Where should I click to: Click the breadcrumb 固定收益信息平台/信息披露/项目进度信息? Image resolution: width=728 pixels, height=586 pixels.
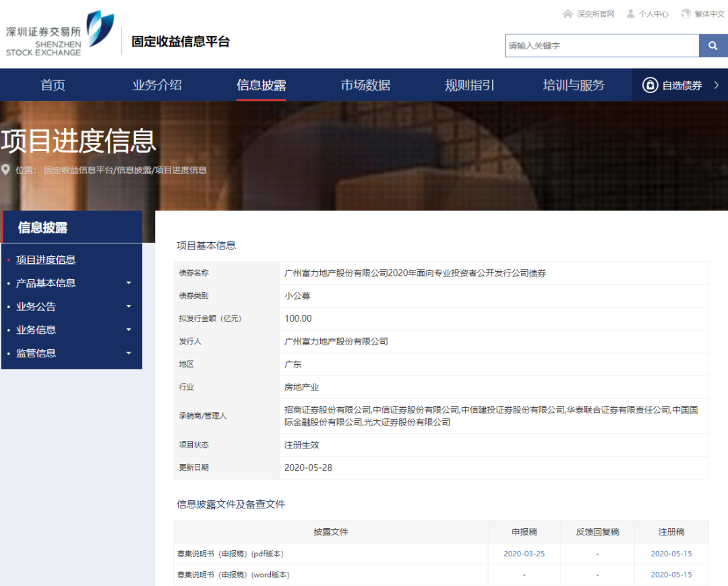click(125, 170)
